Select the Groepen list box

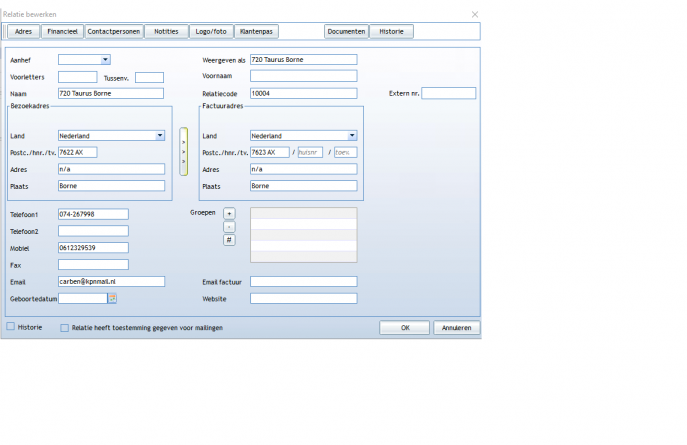(304, 235)
